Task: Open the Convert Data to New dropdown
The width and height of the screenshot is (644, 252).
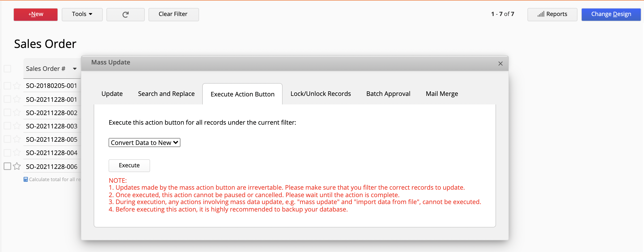Action: point(144,143)
